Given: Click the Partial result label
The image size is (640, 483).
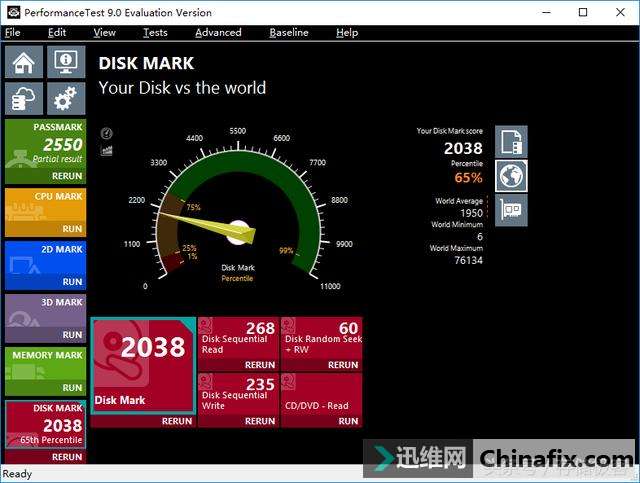Looking at the screenshot, I should (57, 159).
